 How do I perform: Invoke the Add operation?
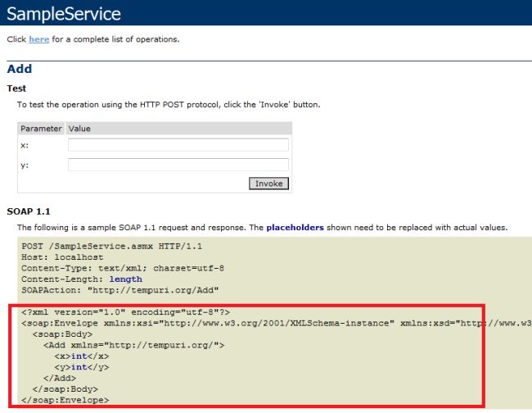coord(268,184)
